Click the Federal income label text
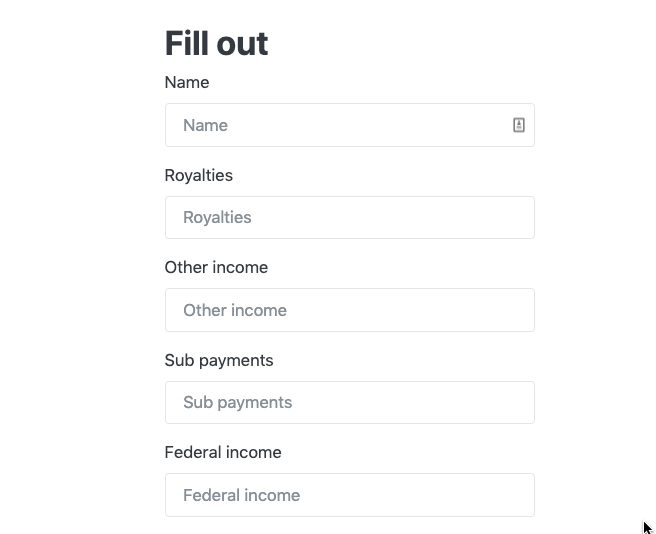Screen dimensions: 656x534 click(x=223, y=452)
